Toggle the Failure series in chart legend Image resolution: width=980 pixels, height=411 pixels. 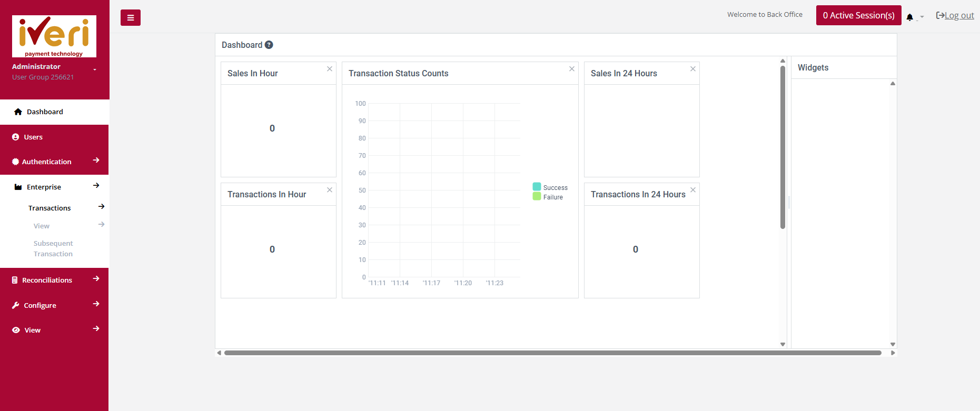(548, 197)
